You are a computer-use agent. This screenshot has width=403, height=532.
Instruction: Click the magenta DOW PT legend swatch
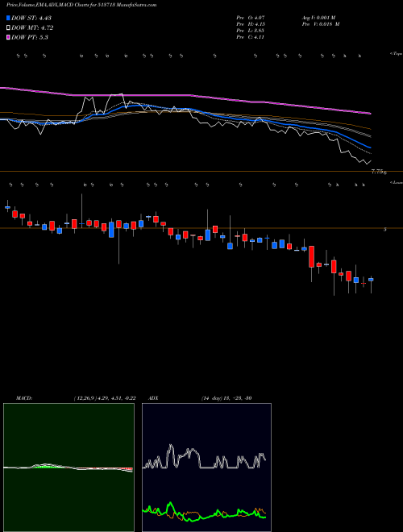tap(8, 37)
